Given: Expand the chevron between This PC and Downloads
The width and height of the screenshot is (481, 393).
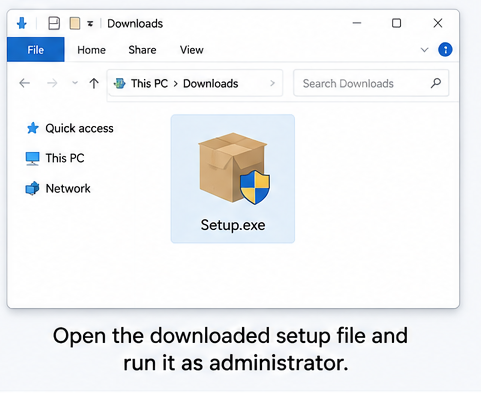Looking at the screenshot, I should [x=175, y=84].
